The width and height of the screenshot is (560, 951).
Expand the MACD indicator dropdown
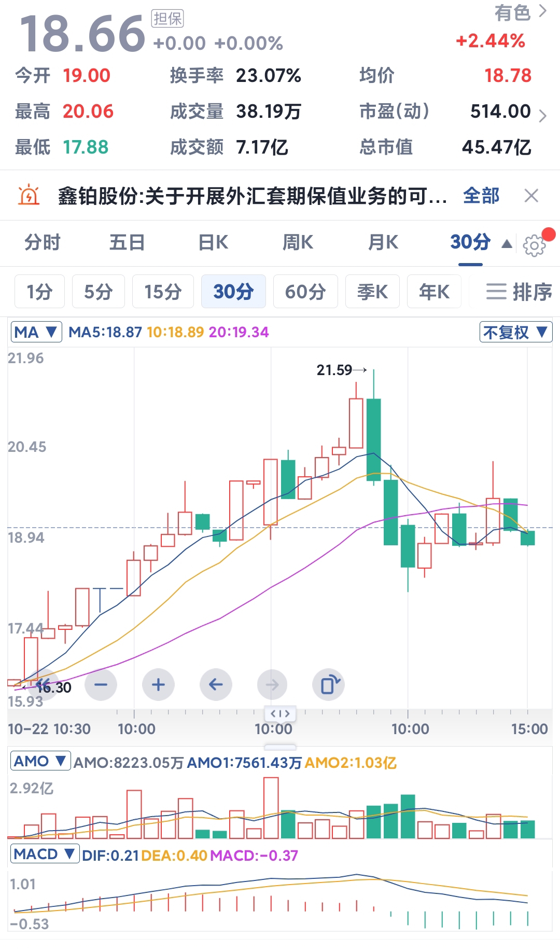point(45,854)
